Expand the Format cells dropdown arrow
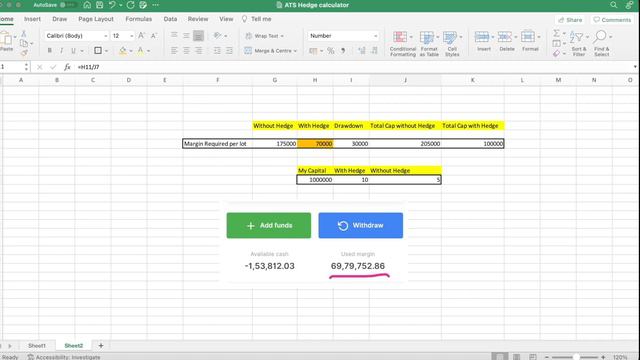This screenshot has width=640, height=360. click(x=539, y=37)
